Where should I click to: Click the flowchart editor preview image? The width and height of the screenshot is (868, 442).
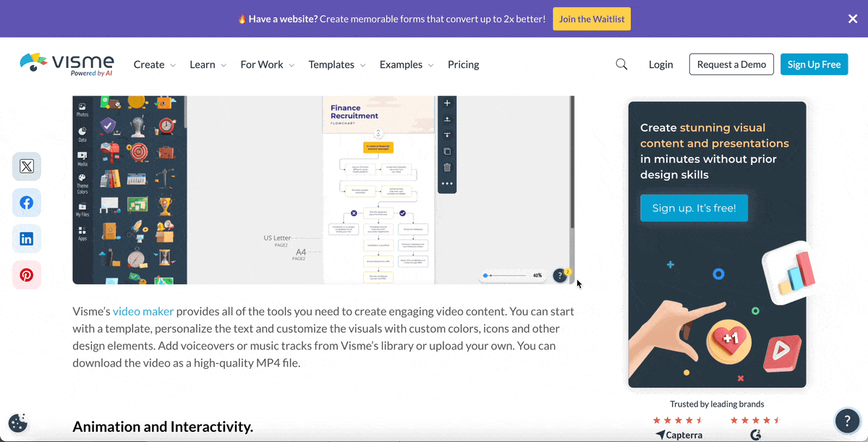tap(323, 190)
